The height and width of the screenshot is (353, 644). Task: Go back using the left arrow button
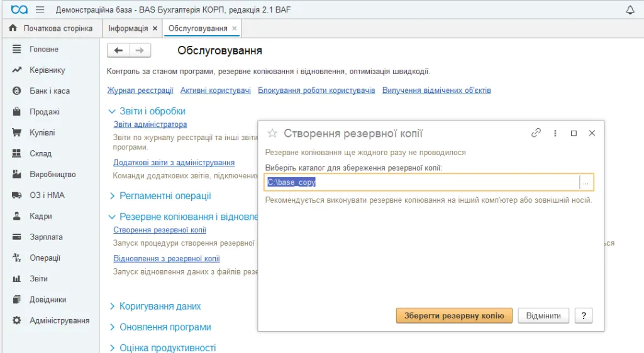point(118,50)
